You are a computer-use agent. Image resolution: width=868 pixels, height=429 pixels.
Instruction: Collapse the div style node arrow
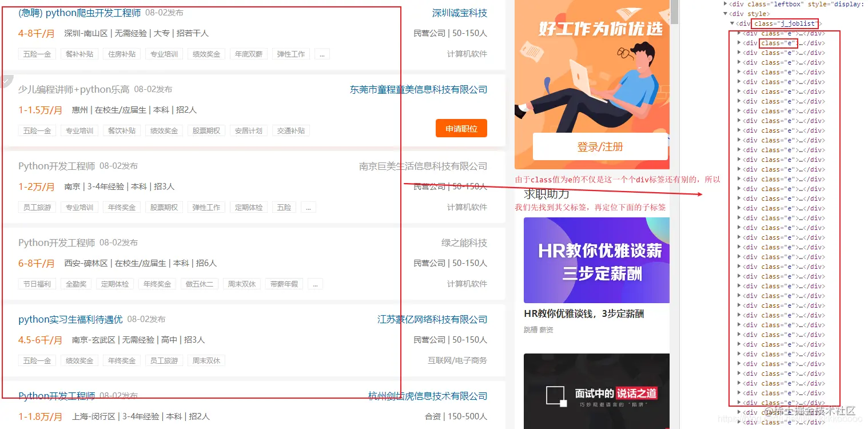[726, 14]
